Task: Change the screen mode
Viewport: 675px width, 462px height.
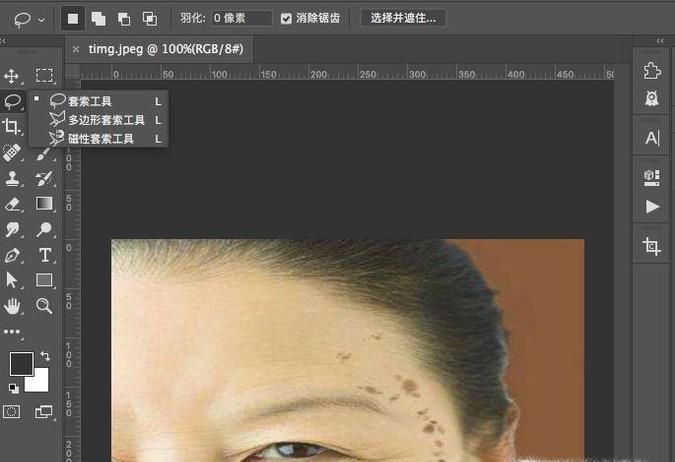Action: (x=43, y=412)
